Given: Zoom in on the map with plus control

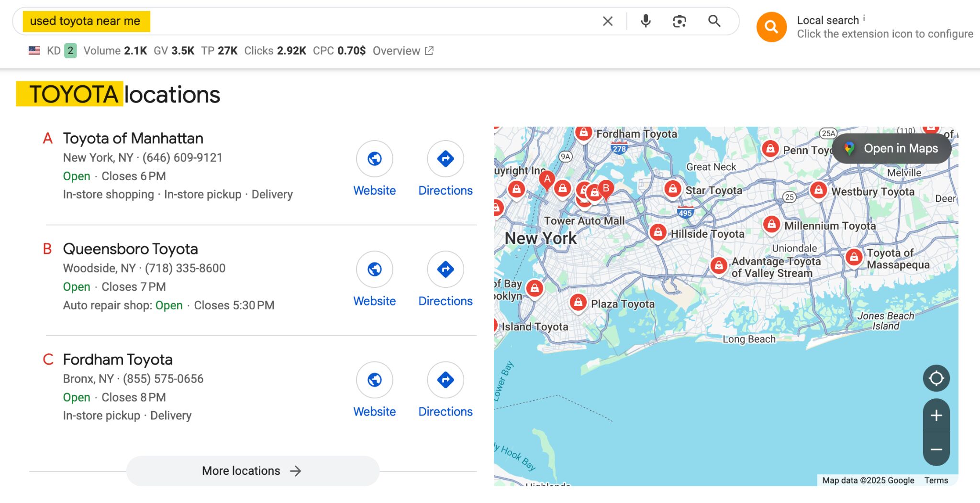Looking at the screenshot, I should click(x=936, y=415).
